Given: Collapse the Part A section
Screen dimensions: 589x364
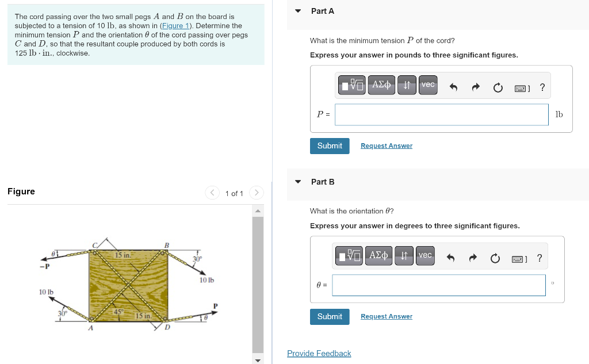Looking at the screenshot, I should click(x=297, y=11).
